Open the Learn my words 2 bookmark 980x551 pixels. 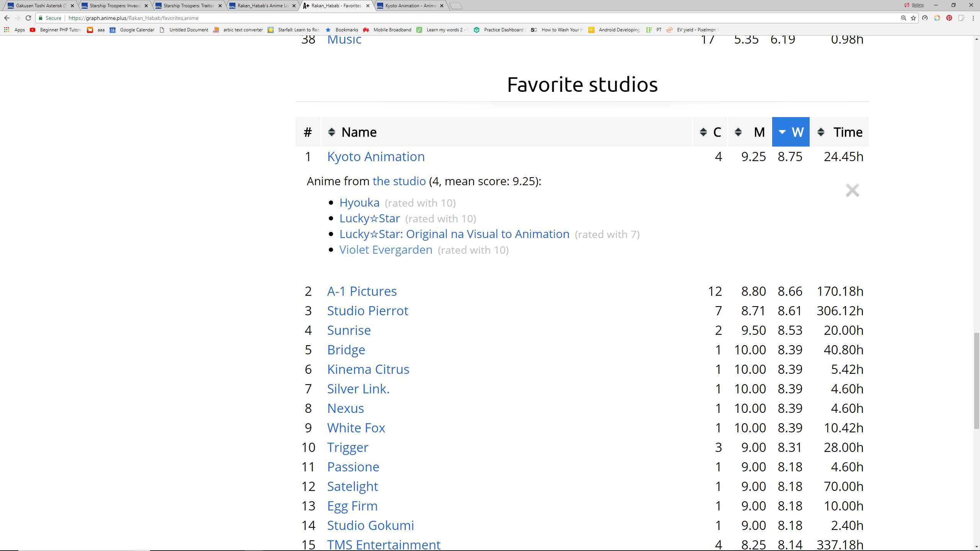point(442,30)
